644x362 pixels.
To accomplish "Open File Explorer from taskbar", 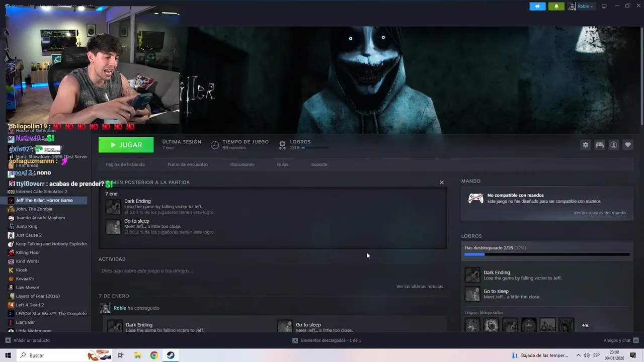I will point(137,355).
